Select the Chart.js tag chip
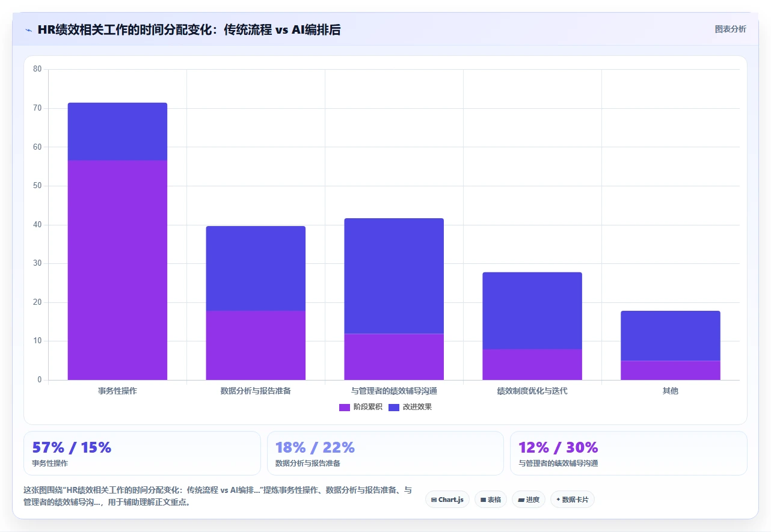The image size is (771, 532). point(447,500)
